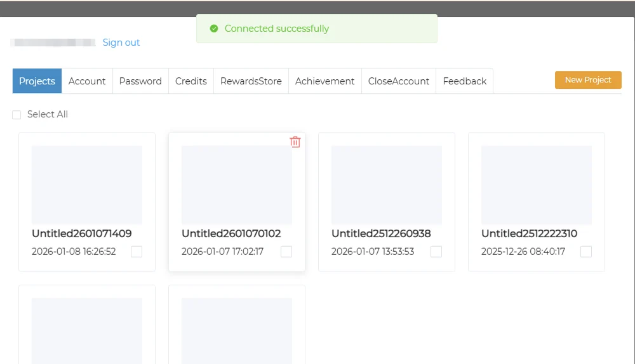Viewport: 635px width, 364px height.
Task: Tick checkbox for Untitled2512260938
Action: (x=436, y=252)
